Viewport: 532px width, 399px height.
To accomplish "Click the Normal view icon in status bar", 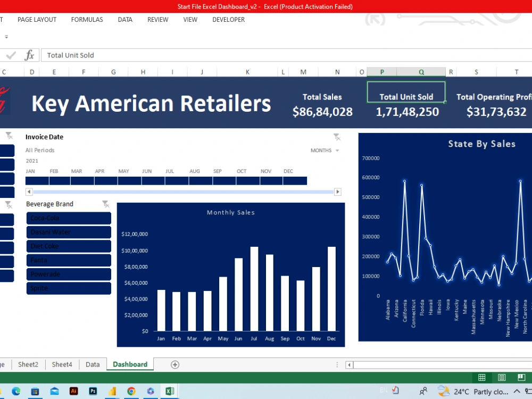I will 481,377.
